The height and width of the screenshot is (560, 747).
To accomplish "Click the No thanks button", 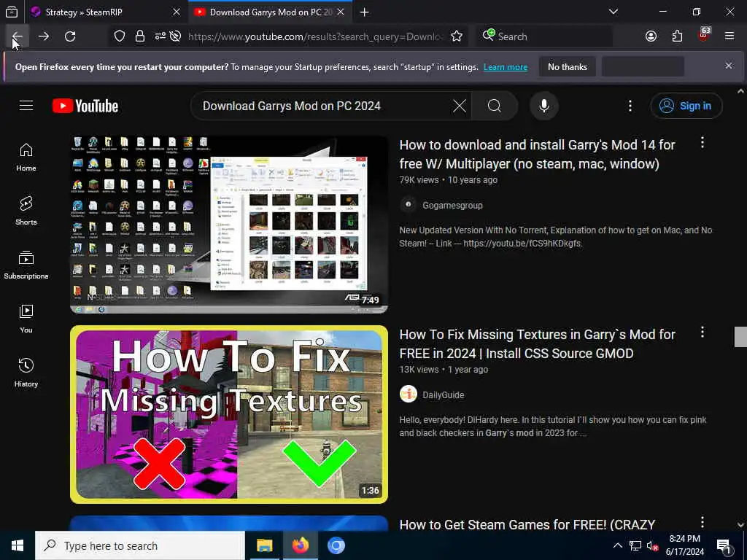I will [x=568, y=67].
